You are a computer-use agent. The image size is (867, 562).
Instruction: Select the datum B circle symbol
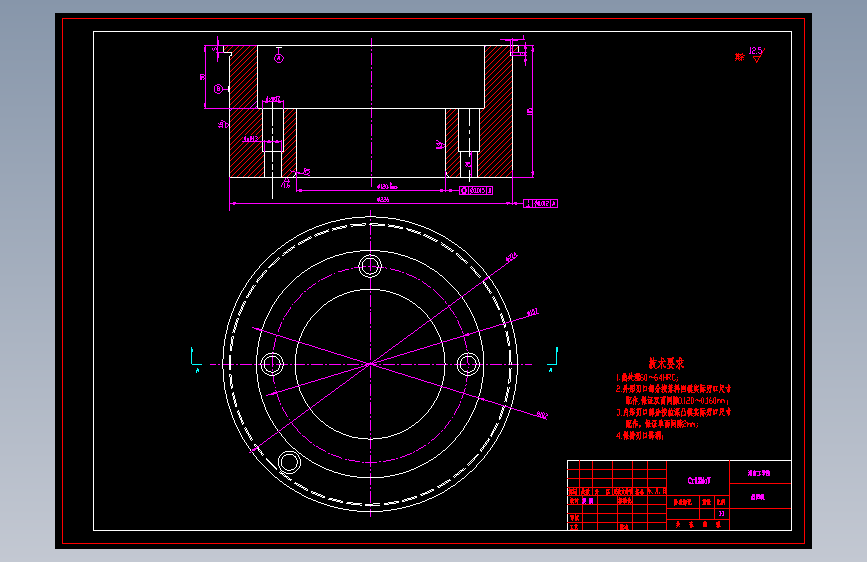click(218, 89)
